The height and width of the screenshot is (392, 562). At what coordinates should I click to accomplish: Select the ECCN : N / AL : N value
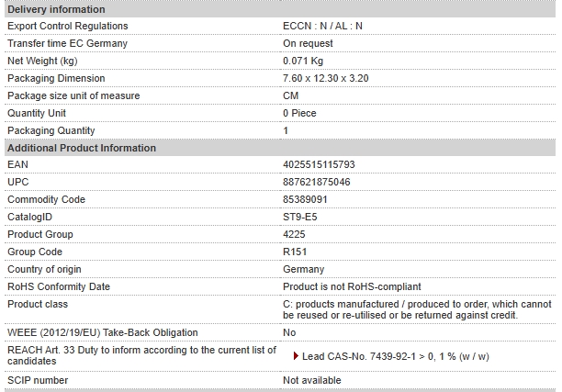pos(322,26)
